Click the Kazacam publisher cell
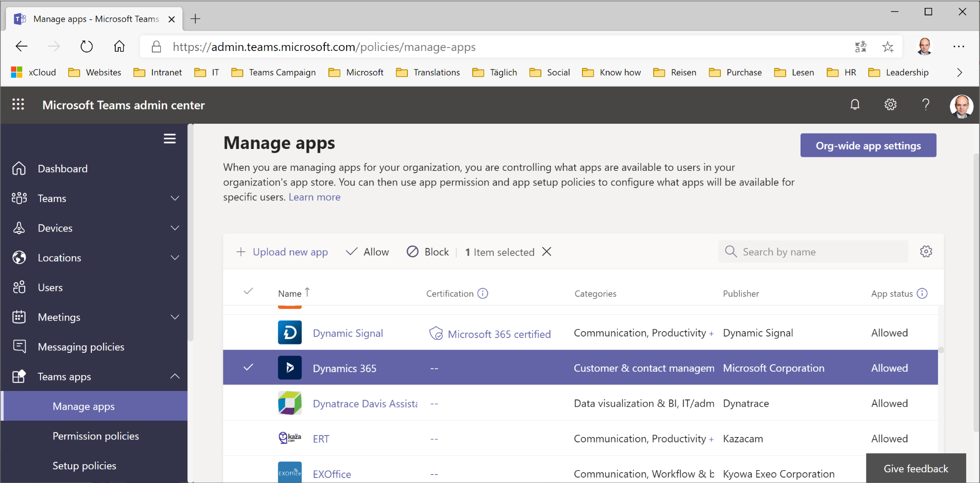Viewport: 980px width, 483px height. tap(743, 438)
